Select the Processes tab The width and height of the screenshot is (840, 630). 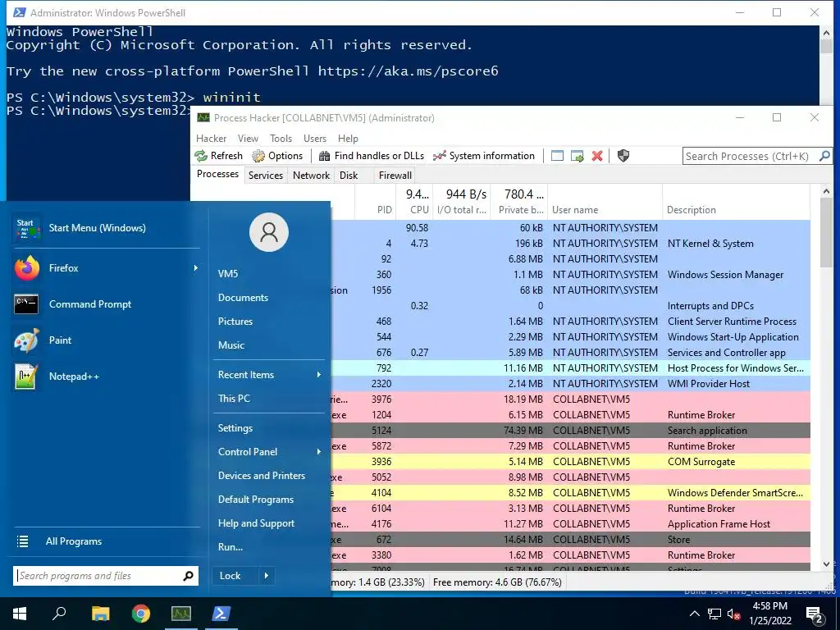(217, 174)
